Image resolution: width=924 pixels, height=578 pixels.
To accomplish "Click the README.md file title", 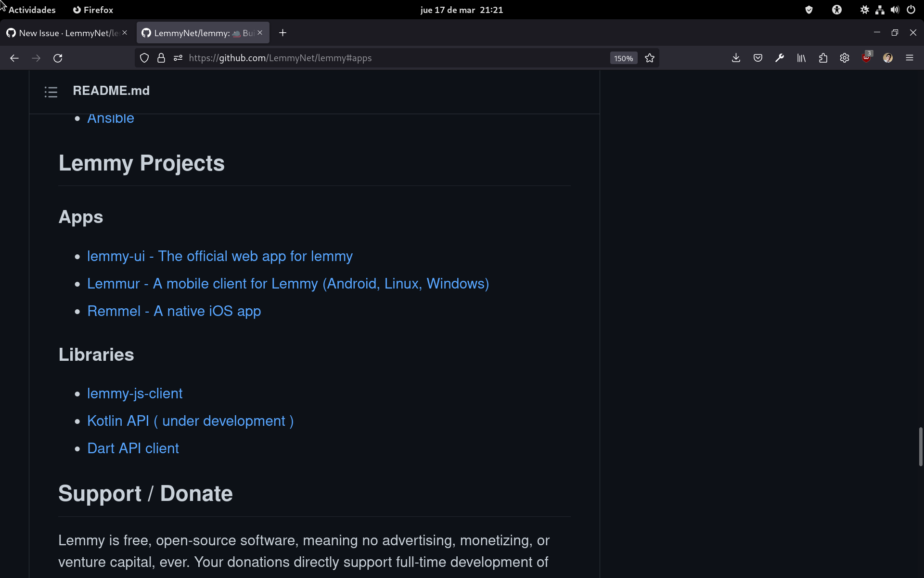I will point(111,91).
